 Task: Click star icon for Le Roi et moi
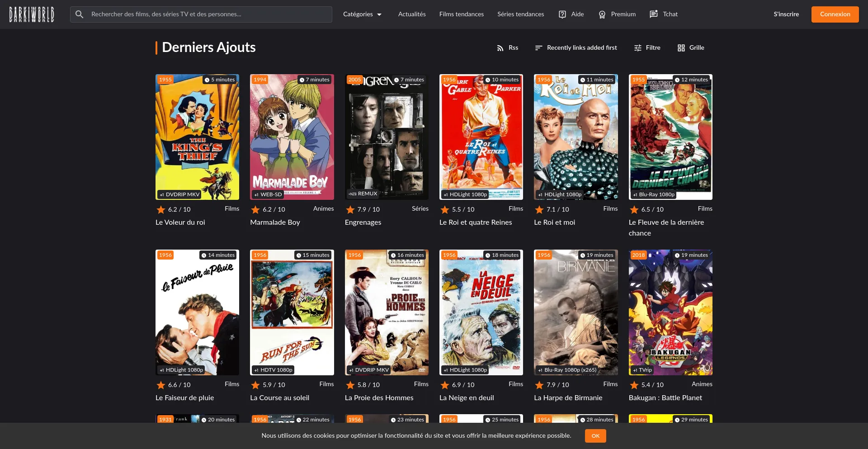point(539,209)
